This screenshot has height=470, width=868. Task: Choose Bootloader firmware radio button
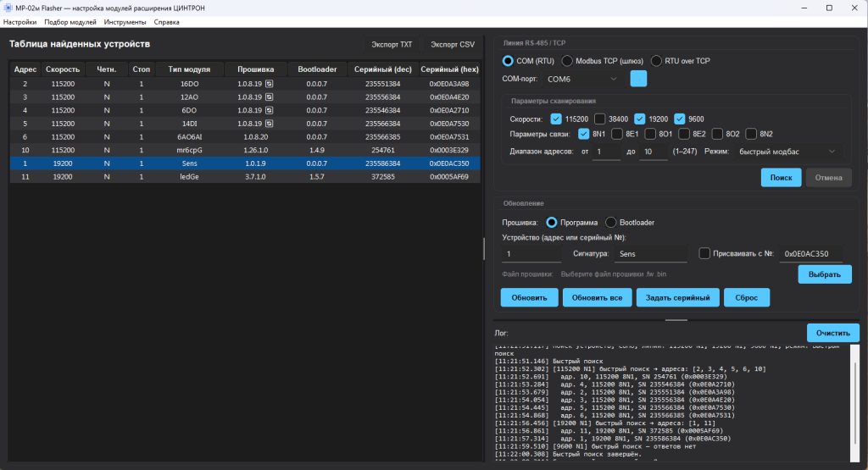tap(610, 222)
